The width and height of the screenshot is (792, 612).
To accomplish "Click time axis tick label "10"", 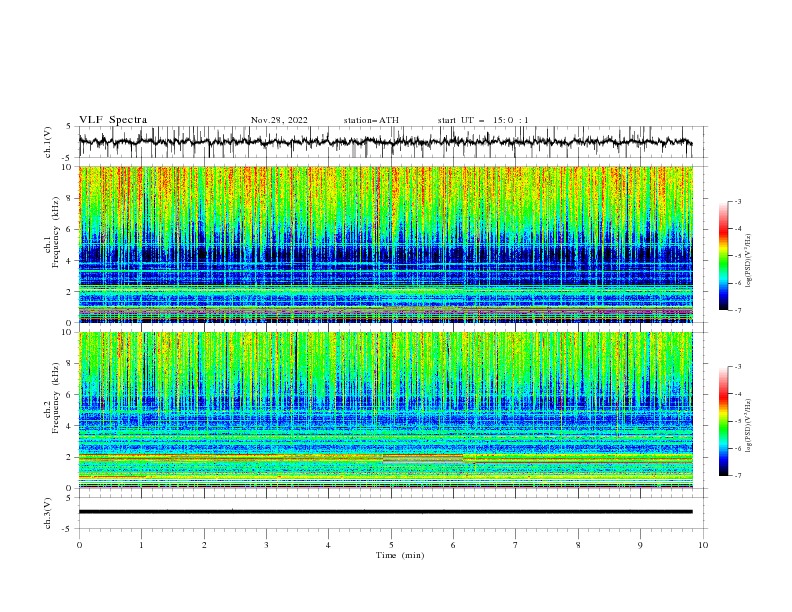I will click(703, 545).
